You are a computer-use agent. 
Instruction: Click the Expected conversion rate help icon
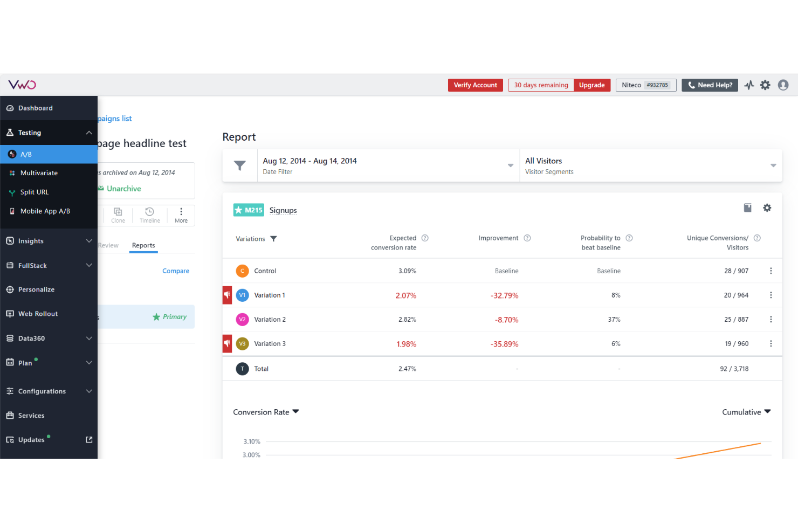(x=425, y=238)
